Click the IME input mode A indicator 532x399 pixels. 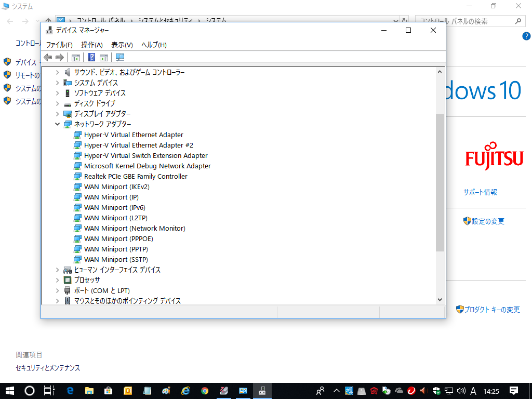point(473,391)
